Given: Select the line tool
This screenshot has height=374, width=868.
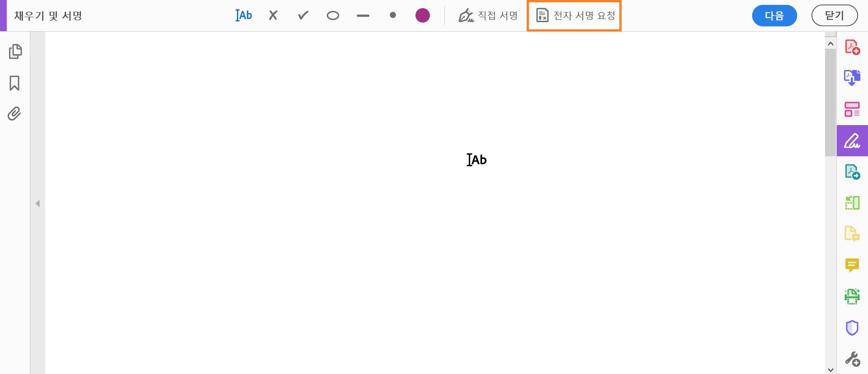Looking at the screenshot, I should coord(363,16).
